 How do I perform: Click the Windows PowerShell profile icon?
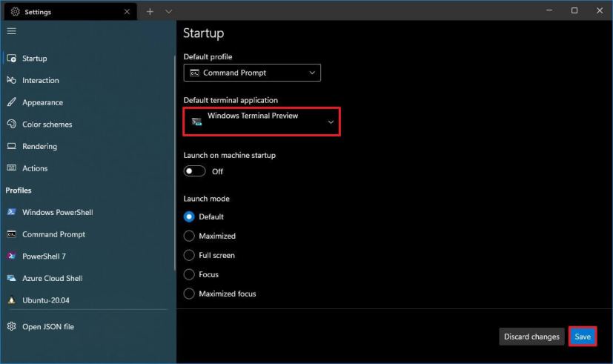[x=12, y=212]
